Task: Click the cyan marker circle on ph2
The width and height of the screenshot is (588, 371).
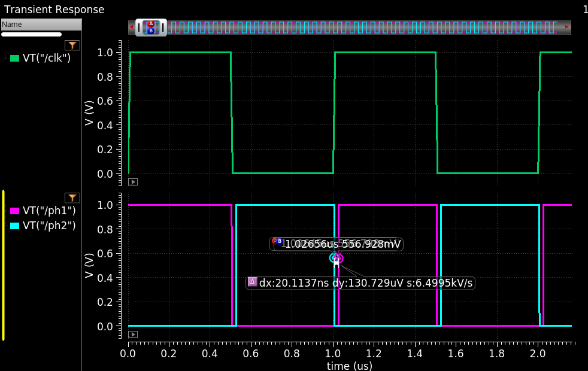Action: [334, 258]
